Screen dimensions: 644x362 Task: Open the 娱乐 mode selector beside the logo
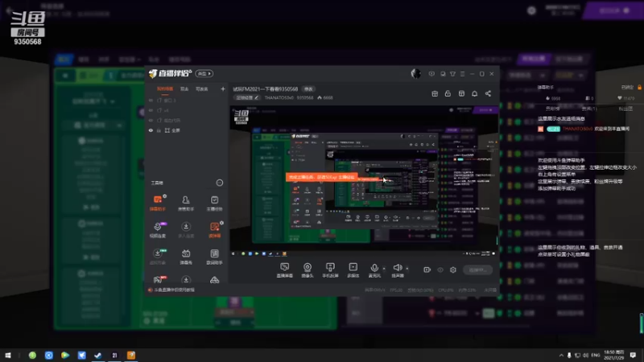click(204, 73)
